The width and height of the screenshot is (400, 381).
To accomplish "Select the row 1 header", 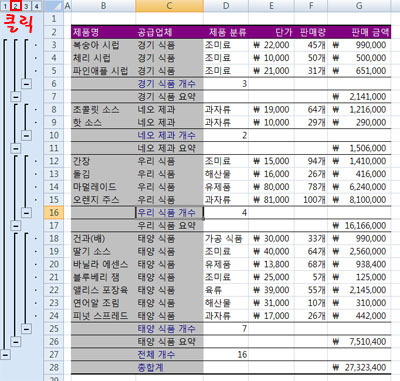I will click(x=54, y=19).
